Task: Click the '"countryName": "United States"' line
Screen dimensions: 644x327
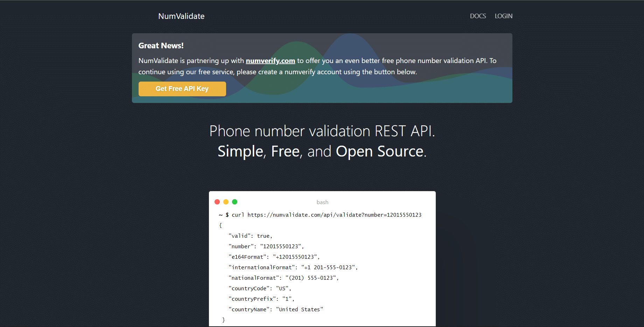Action: (276, 309)
